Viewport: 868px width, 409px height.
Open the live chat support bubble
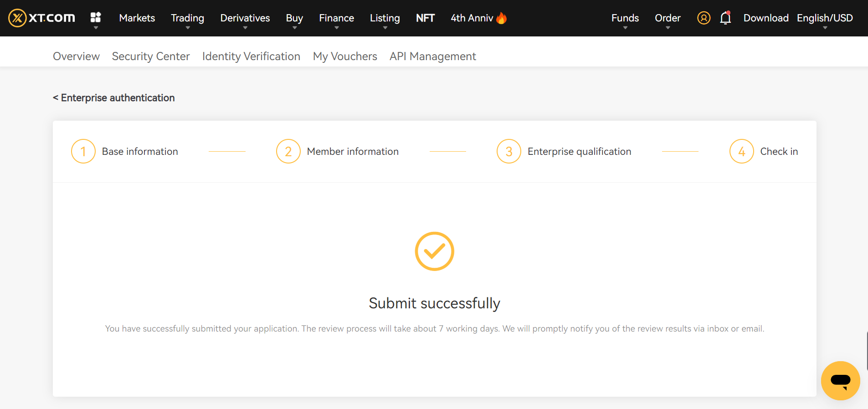(840, 380)
